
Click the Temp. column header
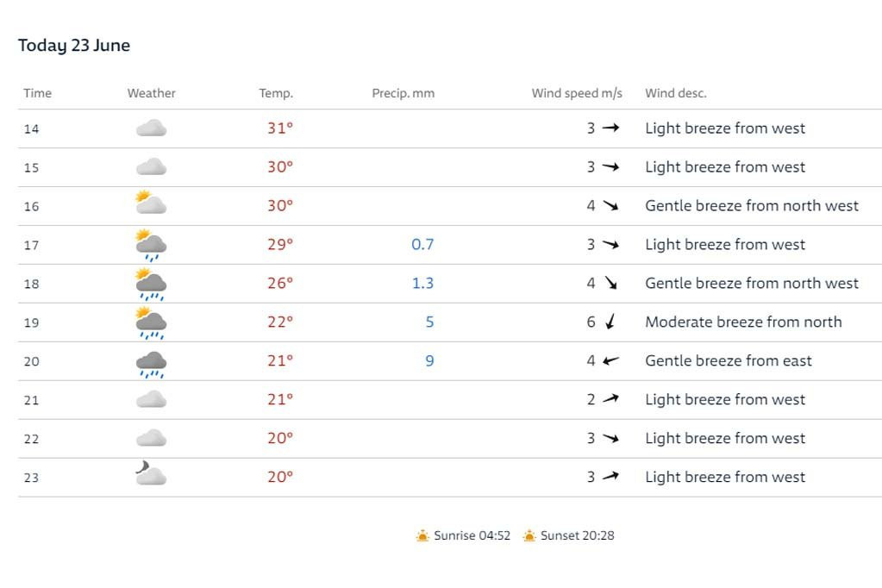(276, 93)
